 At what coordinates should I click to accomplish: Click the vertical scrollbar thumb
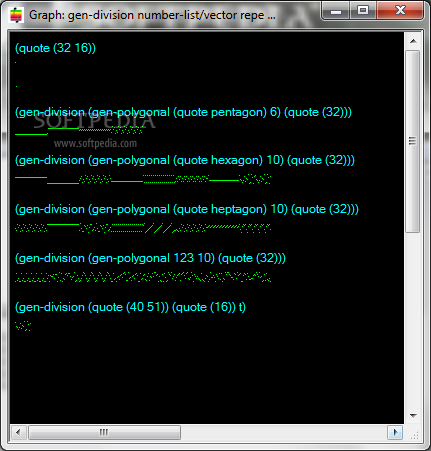pos(413,141)
